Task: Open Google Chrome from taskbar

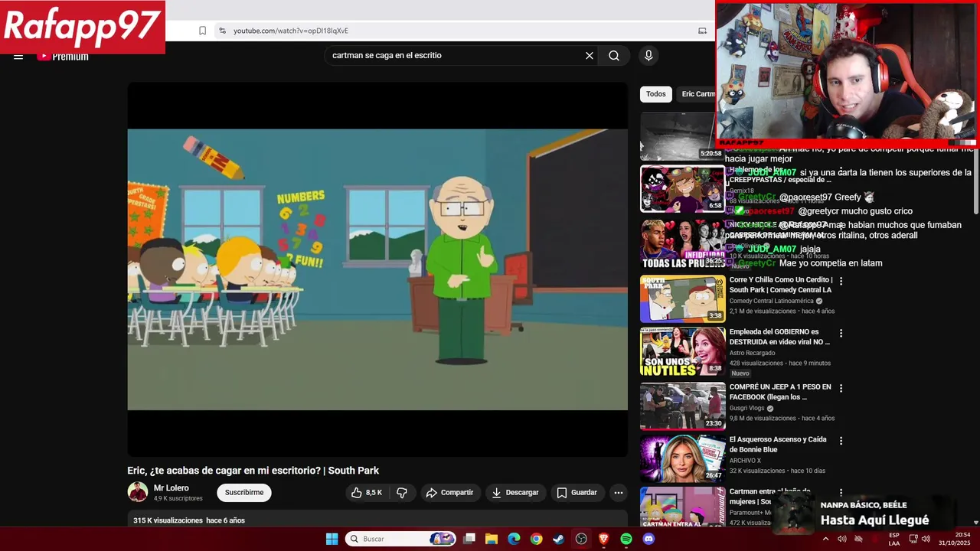Action: (536, 539)
